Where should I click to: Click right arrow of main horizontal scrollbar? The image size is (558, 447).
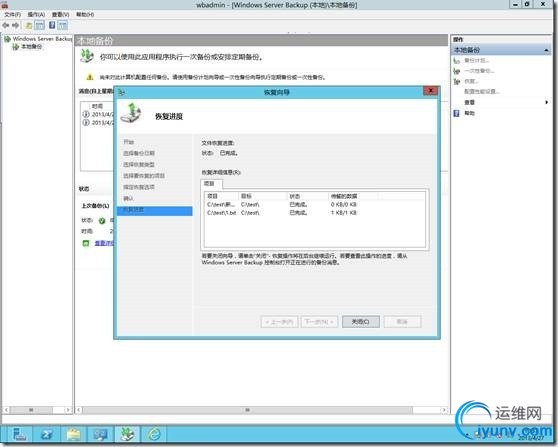pos(444,410)
